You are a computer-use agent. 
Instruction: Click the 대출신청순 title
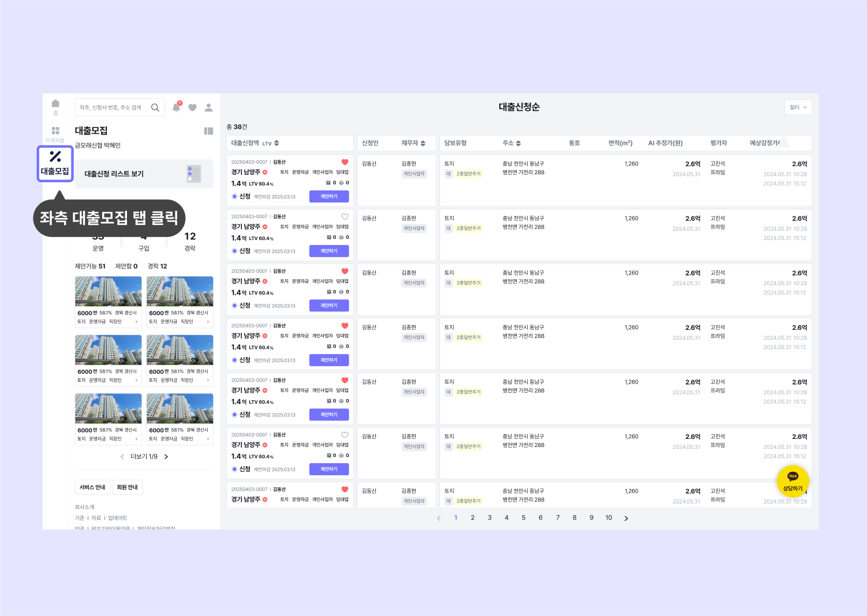pyautogui.click(x=519, y=107)
